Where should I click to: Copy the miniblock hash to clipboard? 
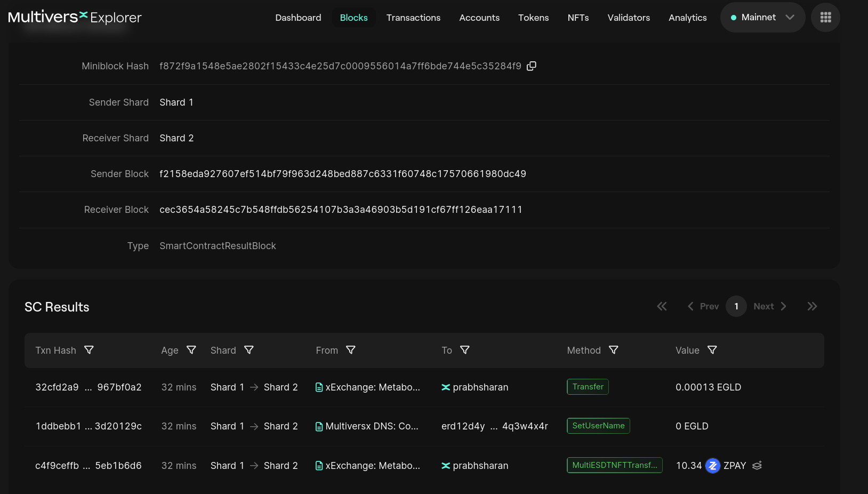pyautogui.click(x=531, y=66)
